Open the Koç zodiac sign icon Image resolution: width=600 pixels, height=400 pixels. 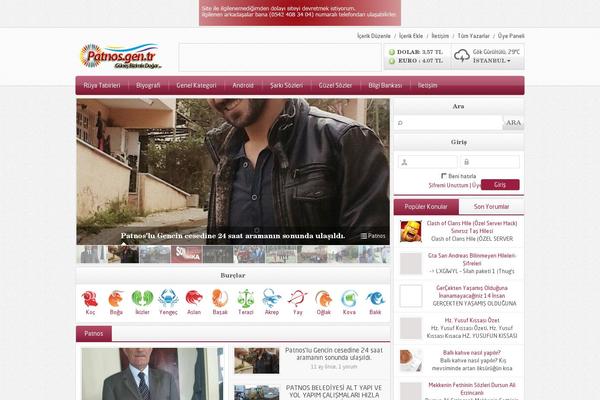[x=90, y=299]
